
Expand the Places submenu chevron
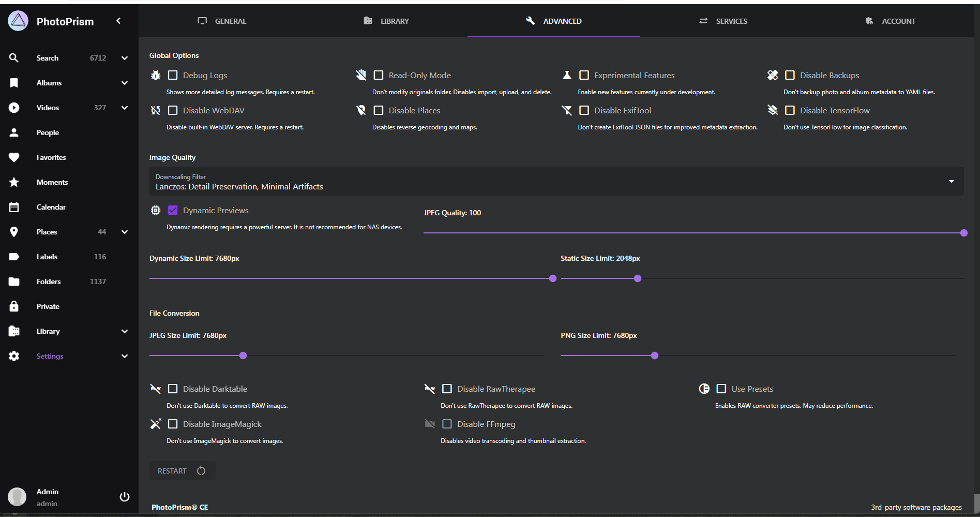point(124,232)
